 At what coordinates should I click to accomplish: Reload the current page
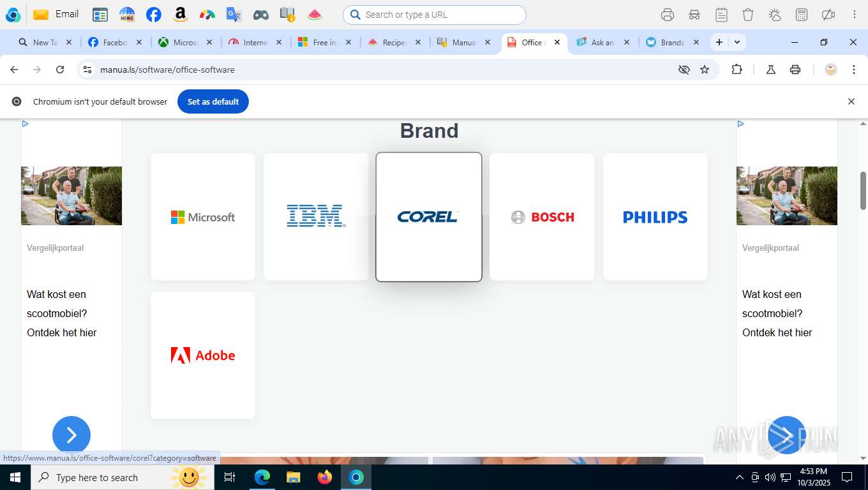[x=60, y=70]
